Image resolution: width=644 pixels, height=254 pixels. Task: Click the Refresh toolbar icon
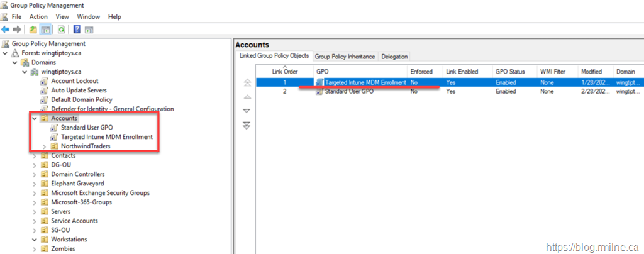click(62, 29)
